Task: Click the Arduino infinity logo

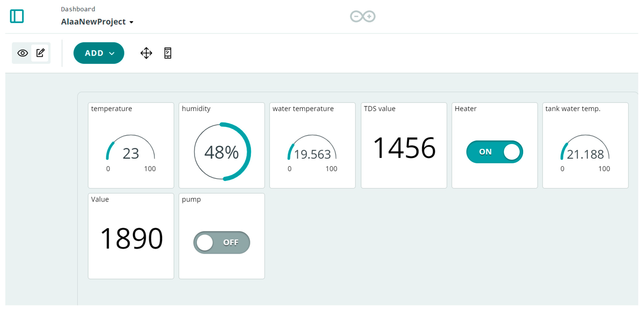Action: click(x=363, y=16)
